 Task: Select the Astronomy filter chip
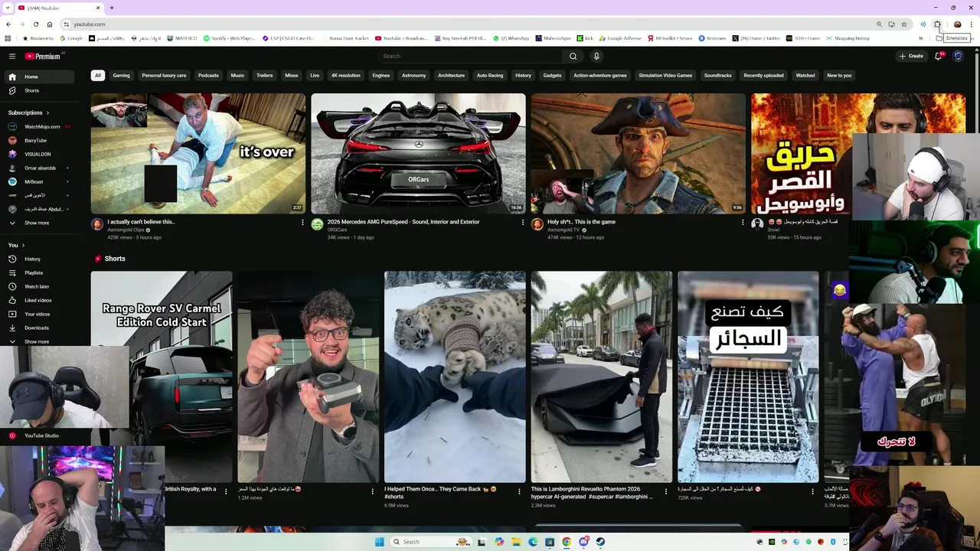point(413,75)
